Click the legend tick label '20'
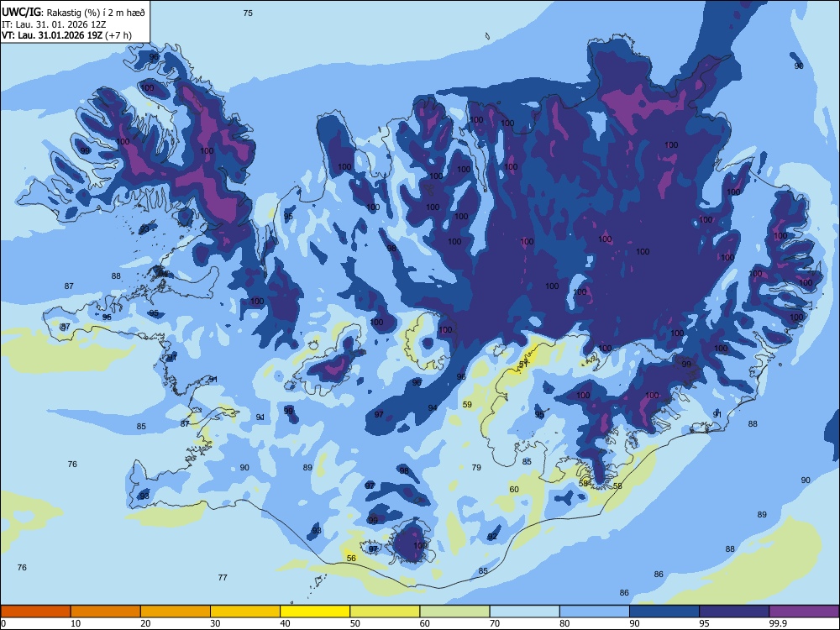Viewport: 840px width, 630px height. (145, 623)
